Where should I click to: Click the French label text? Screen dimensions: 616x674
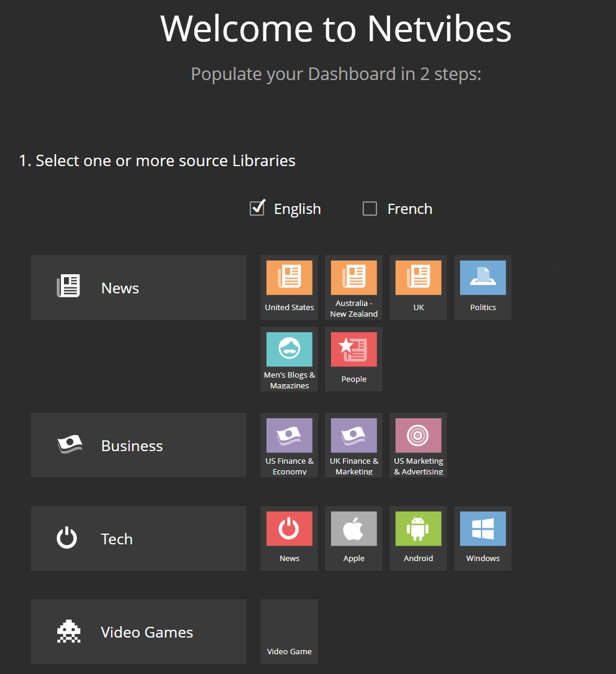tap(410, 209)
